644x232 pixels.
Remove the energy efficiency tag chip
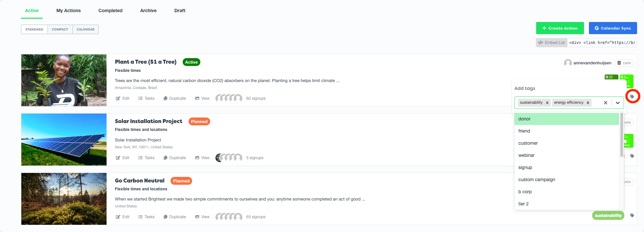point(588,103)
